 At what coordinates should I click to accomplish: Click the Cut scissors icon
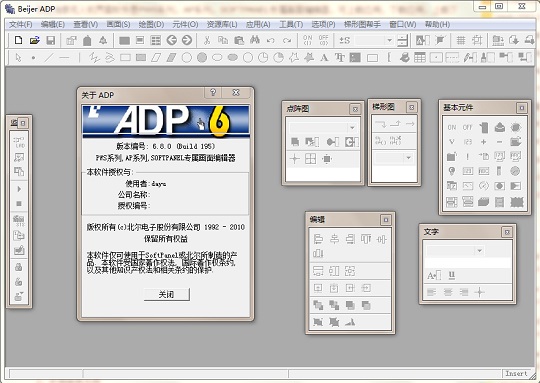tap(207, 40)
